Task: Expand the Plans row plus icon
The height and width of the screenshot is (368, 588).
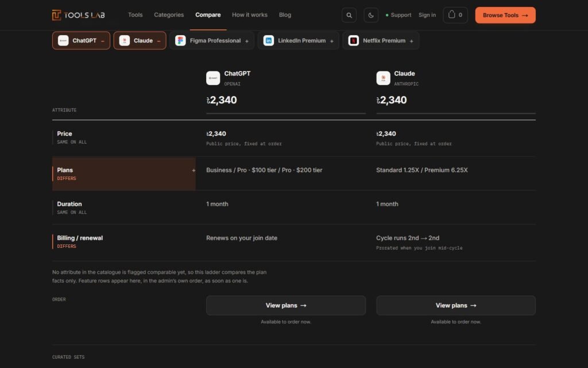Action: click(194, 170)
